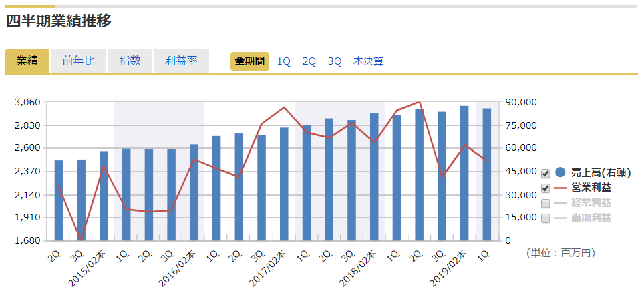This screenshot has width=644, height=299.
Task: Click the 1,680 left axis value
Action: click(29, 240)
